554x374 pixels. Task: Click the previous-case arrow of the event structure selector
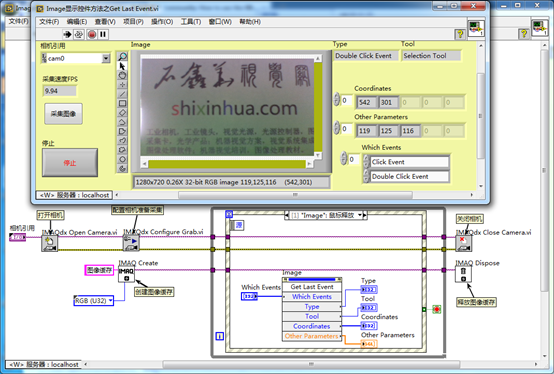287,215
